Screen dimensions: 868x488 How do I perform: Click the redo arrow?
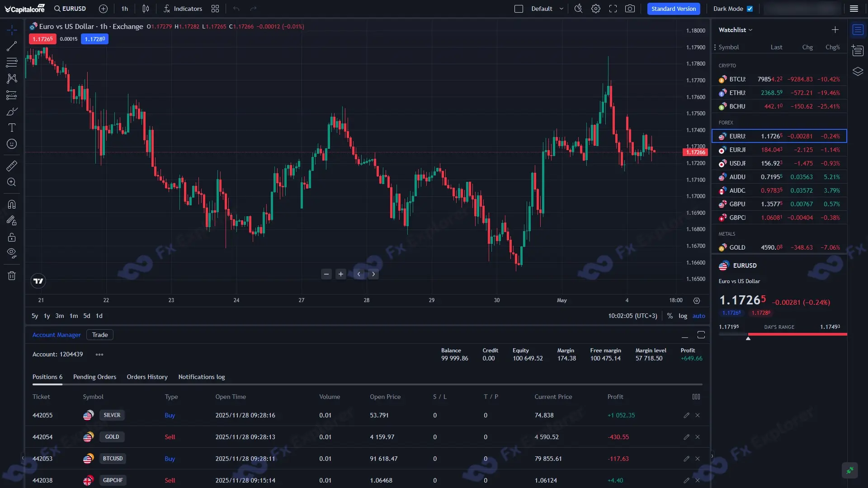tap(253, 9)
